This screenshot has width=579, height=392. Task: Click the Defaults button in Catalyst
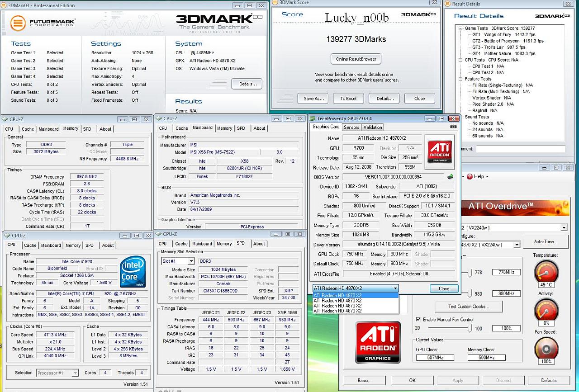click(549, 380)
